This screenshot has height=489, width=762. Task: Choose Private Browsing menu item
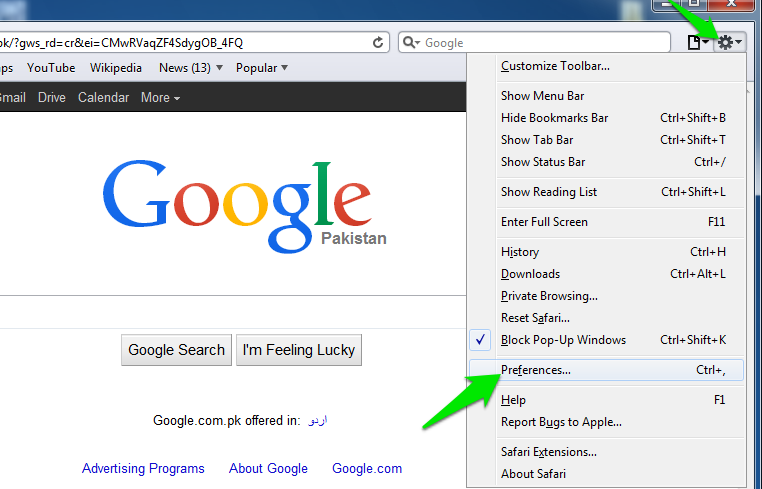pyautogui.click(x=606, y=296)
